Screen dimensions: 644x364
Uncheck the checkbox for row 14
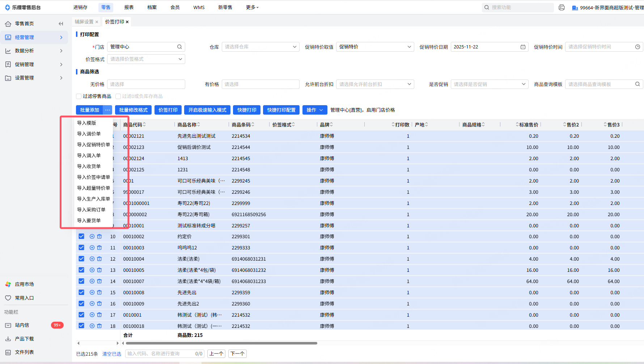point(81,281)
